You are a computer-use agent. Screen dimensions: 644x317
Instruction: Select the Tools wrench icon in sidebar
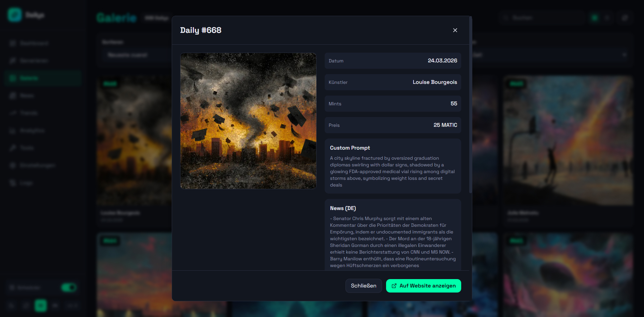pos(13,148)
